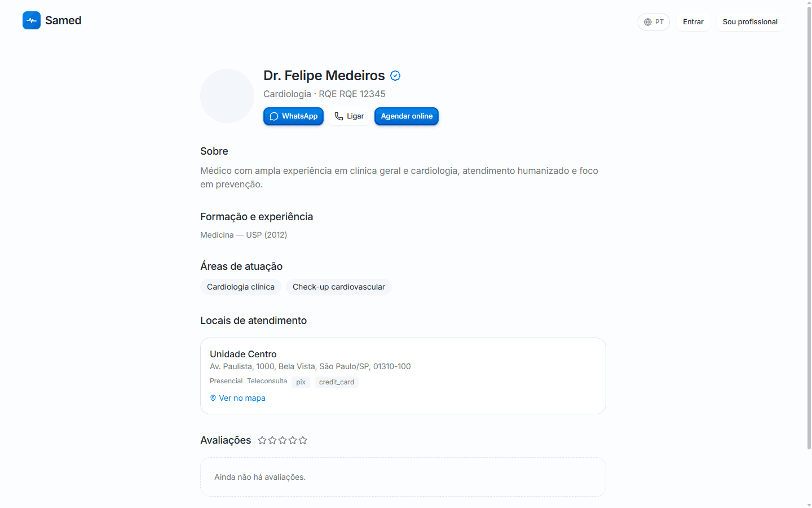Contact the doctor via WhatsApp button
The image size is (812, 508).
293,116
